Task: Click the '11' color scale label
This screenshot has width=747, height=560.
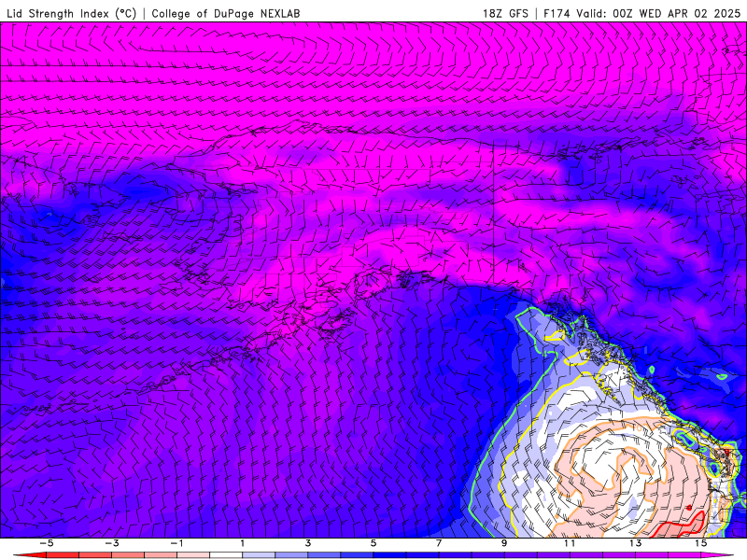Action: (x=570, y=543)
